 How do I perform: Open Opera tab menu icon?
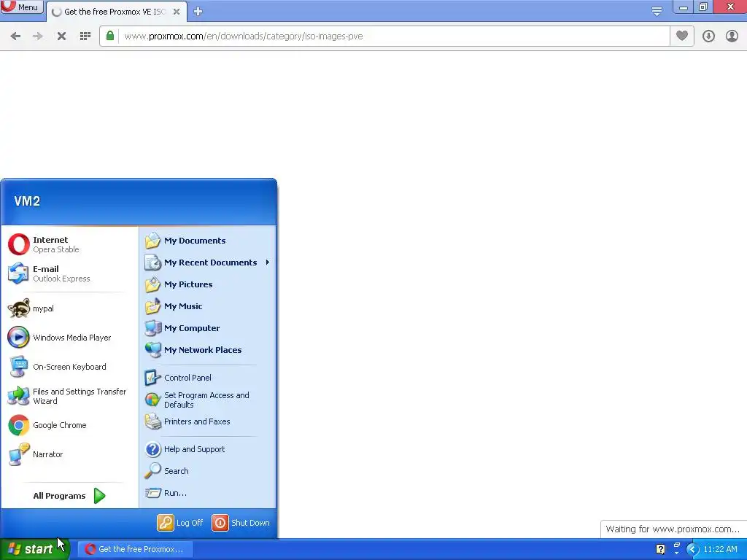(657, 11)
